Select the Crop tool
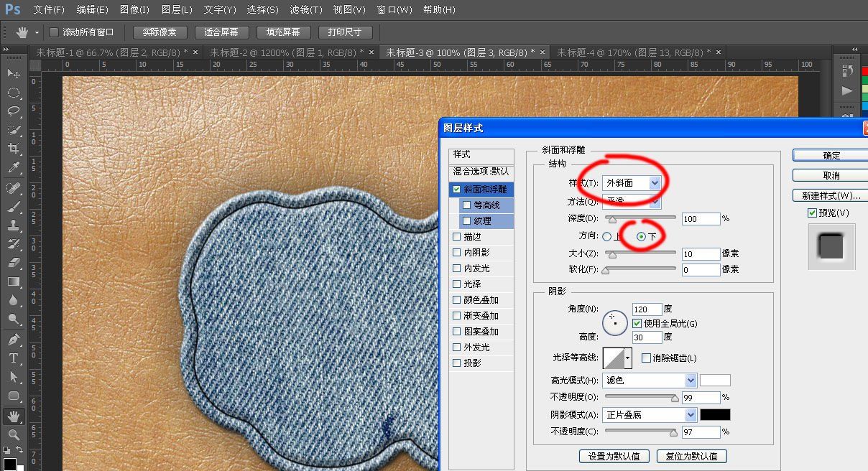 (13, 149)
